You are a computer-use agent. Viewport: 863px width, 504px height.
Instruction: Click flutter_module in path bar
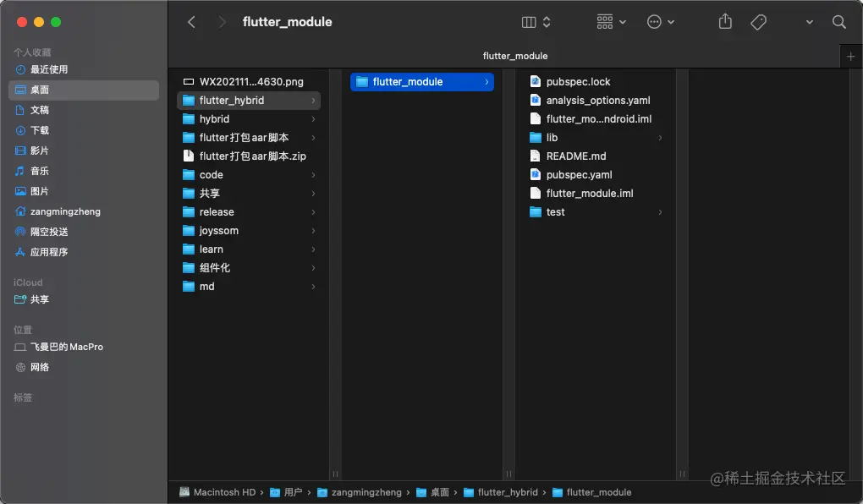click(591, 492)
